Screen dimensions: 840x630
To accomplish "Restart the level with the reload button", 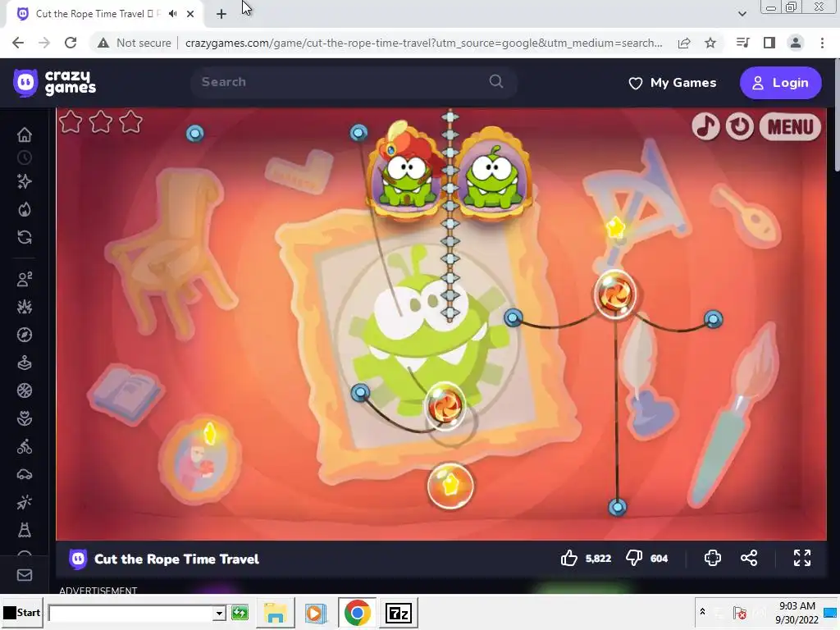I will [x=740, y=127].
